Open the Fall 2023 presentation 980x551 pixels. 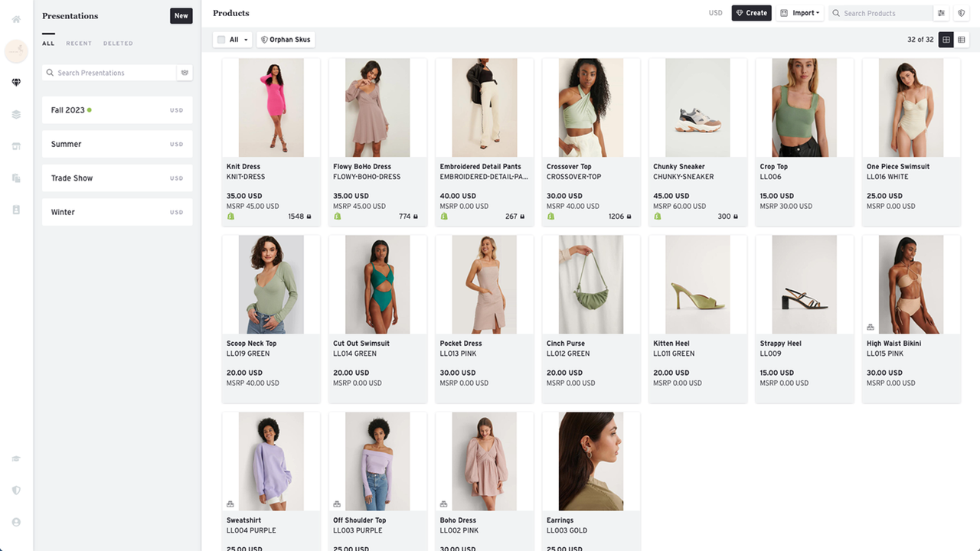click(117, 110)
